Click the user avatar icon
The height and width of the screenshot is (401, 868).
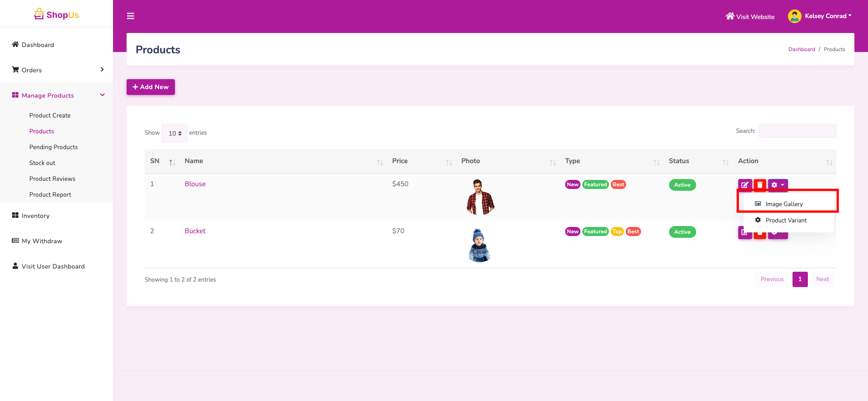tap(794, 16)
